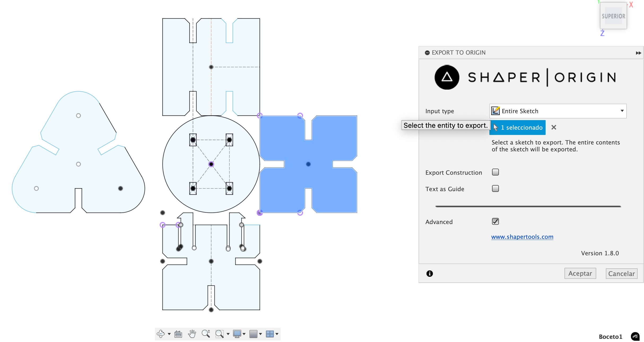Choose the Zoom magnifier tool

[206, 334]
